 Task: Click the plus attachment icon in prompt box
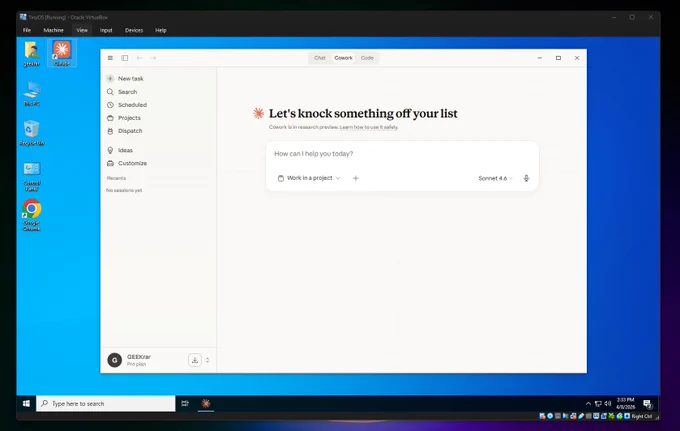click(356, 178)
